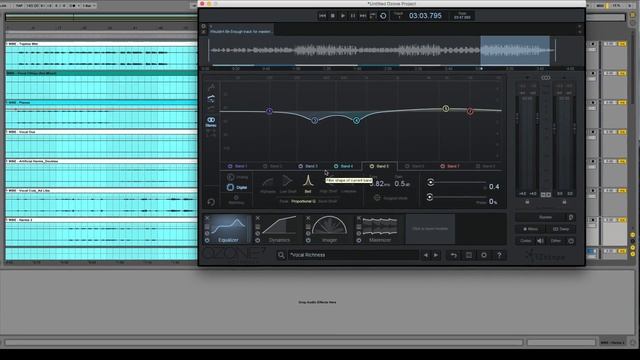This screenshot has height=360, width=640.
Task: Click the EQ reset arrow icon
Action: pos(211,202)
